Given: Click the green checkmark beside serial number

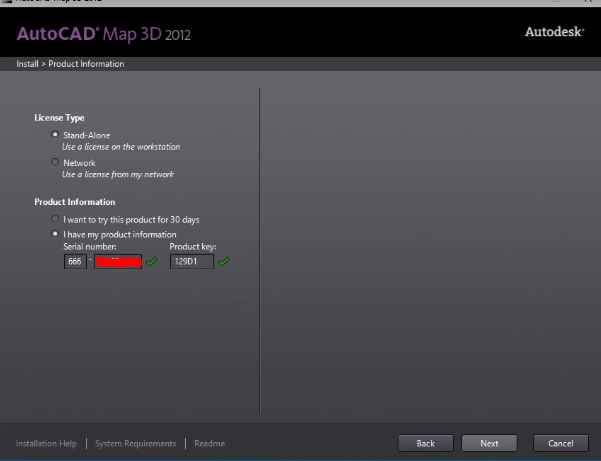Looking at the screenshot, I should pos(152,261).
